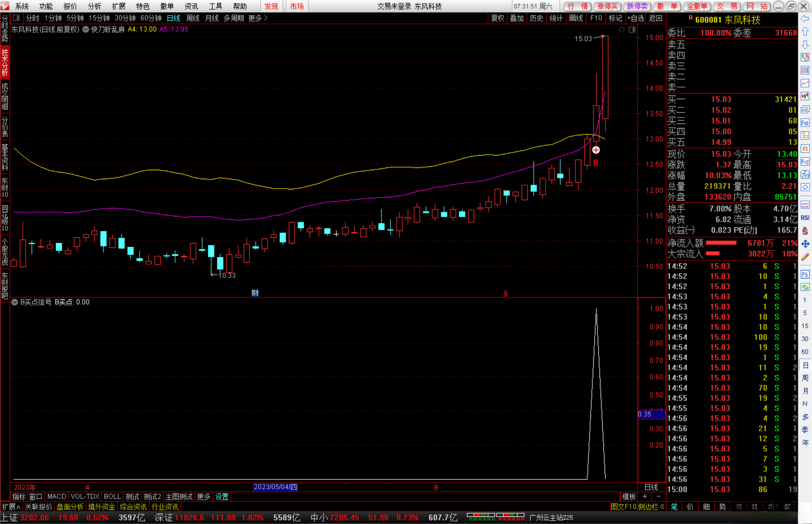Image resolution: width=812 pixels, height=524 pixels.
Task: Click the 2023/05/04 date marker on timeline
Action: pos(275,487)
